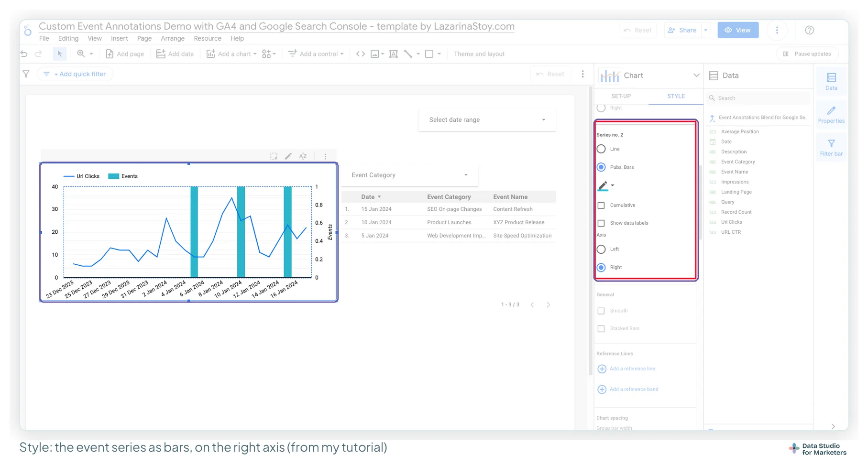The height and width of the screenshot is (466, 868).
Task: Open header more options three dots
Action: pyautogui.click(x=777, y=30)
